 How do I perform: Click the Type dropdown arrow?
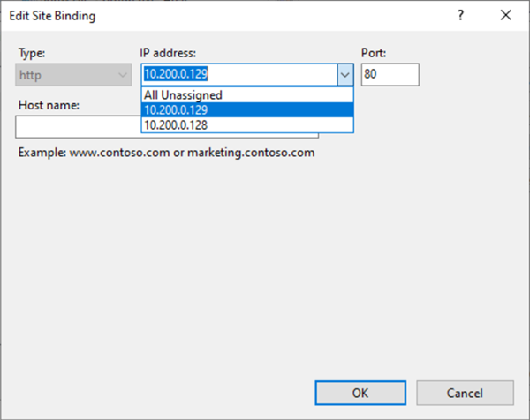pyautogui.click(x=123, y=75)
